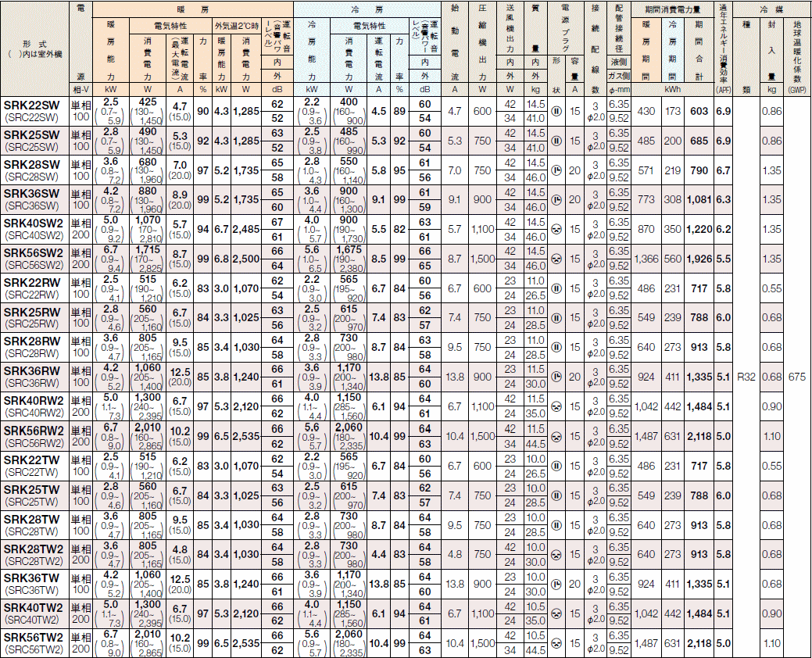Click the plug shape icon in SRK28TW2 row
This screenshot has width=812, height=658.
(x=556, y=554)
